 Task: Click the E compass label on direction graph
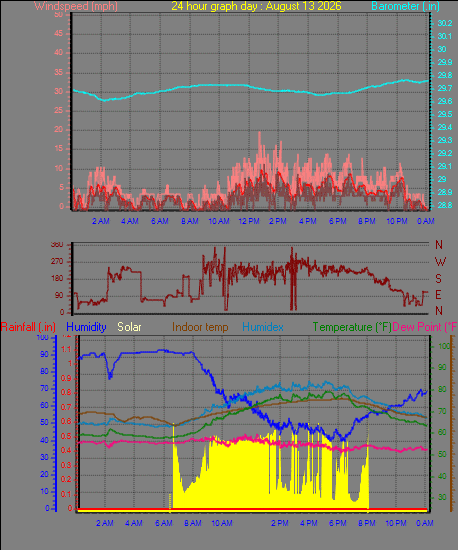pos(438,295)
